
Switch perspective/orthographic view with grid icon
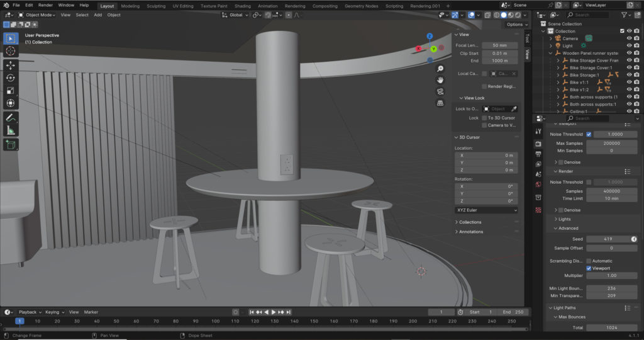[x=440, y=103]
